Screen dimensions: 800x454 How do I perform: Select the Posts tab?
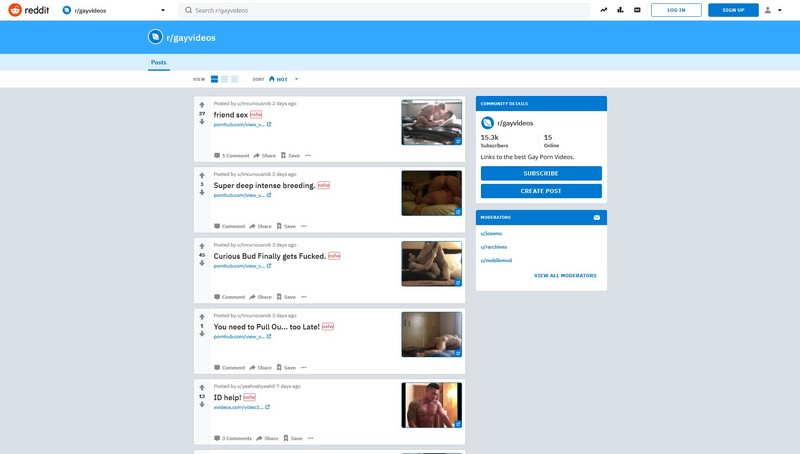pyautogui.click(x=159, y=62)
